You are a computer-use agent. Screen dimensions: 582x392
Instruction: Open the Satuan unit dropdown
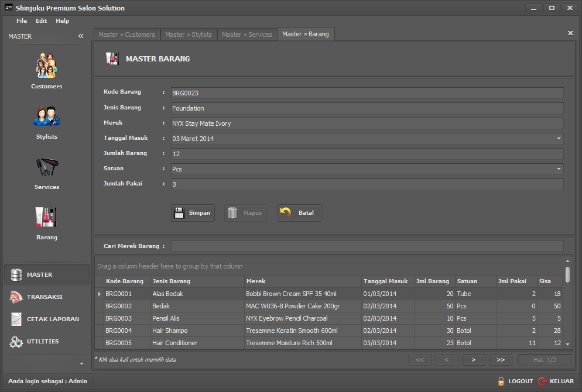559,169
